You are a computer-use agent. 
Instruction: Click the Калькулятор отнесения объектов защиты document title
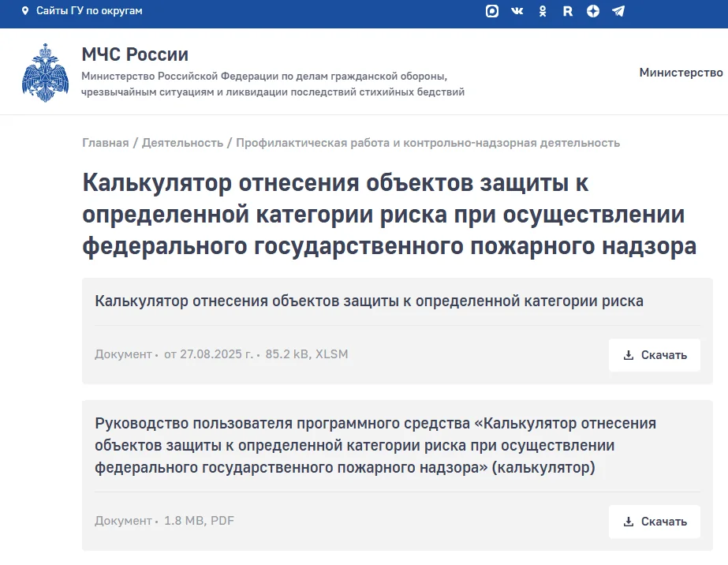(369, 301)
